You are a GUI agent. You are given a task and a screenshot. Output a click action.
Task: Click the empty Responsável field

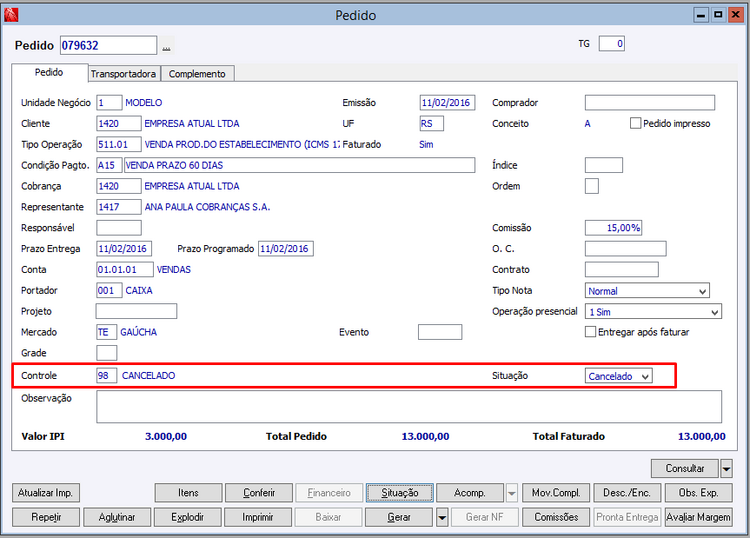(x=119, y=228)
